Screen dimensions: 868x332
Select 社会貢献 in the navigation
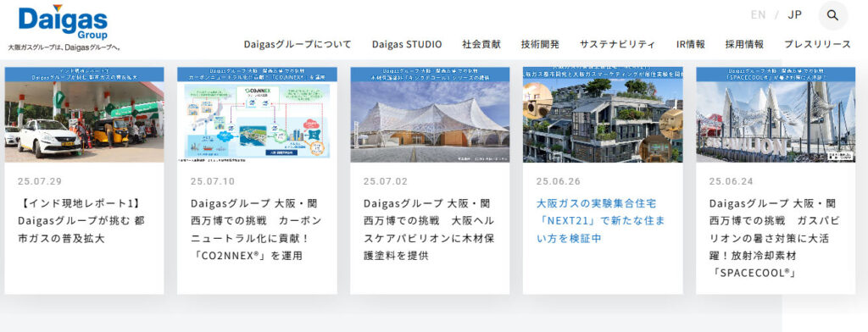[x=481, y=44]
